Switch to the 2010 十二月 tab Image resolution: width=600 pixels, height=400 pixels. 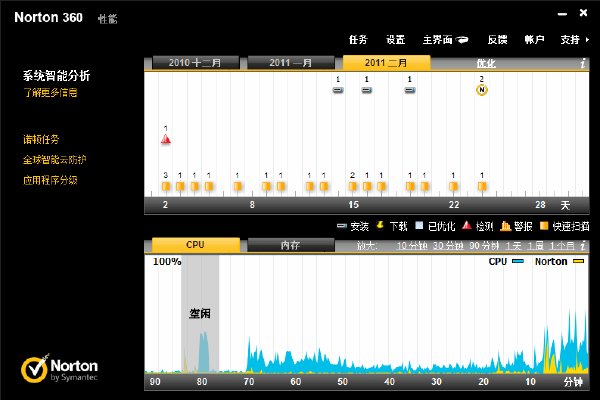195,63
